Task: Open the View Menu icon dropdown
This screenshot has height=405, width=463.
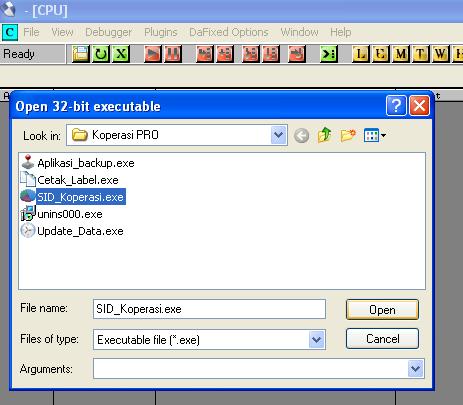Action: [375, 135]
